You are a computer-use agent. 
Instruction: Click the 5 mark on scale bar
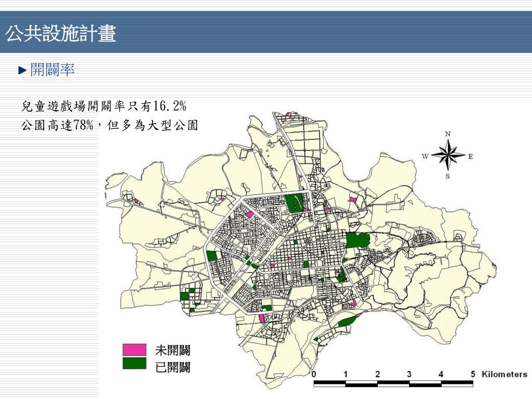[473, 374]
